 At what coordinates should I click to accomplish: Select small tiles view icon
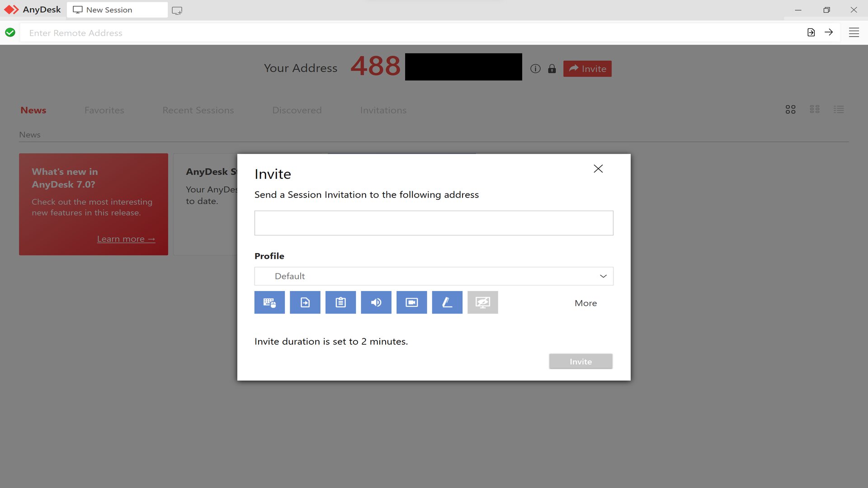815,110
